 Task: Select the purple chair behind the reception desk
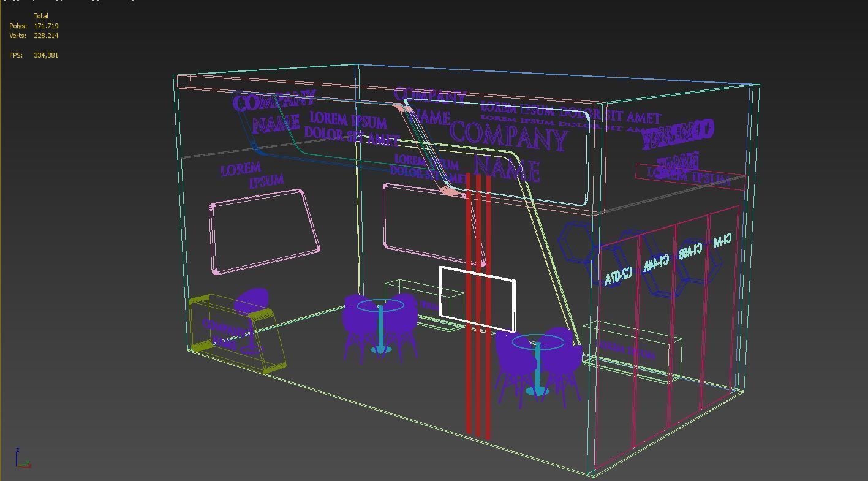point(252,301)
